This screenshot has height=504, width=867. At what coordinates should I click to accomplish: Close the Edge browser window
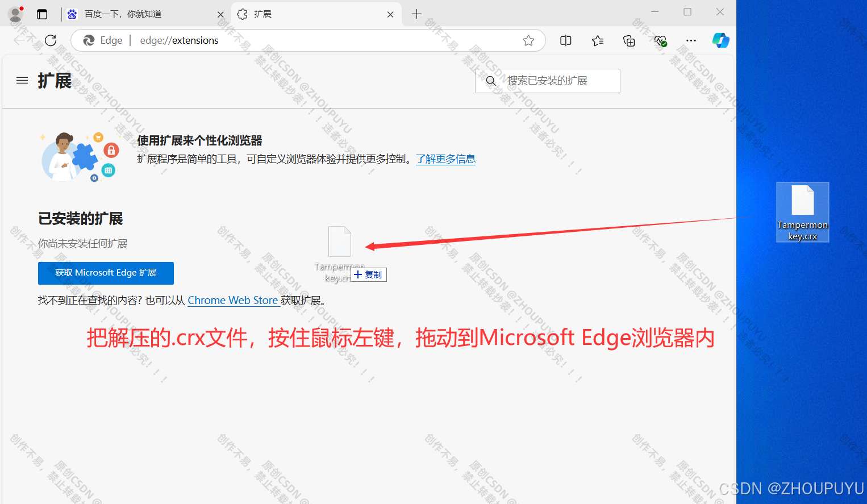(720, 12)
